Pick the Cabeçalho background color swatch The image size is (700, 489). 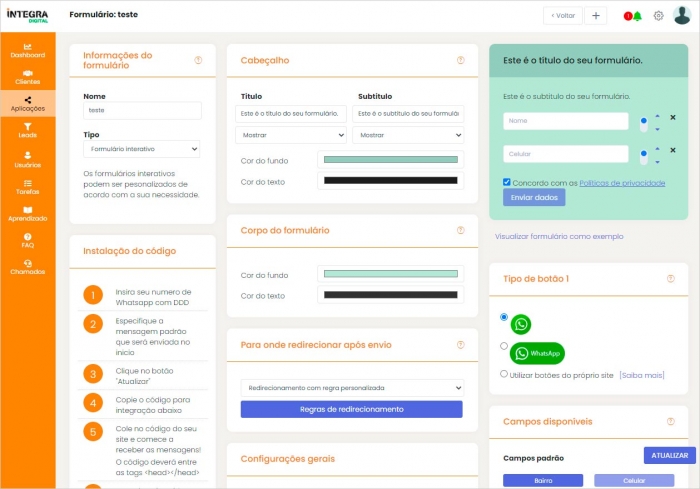pyautogui.click(x=390, y=160)
